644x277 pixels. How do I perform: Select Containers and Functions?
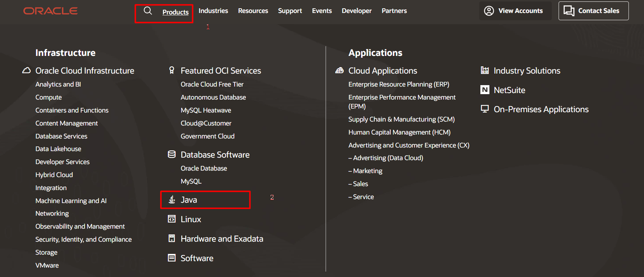[72, 110]
